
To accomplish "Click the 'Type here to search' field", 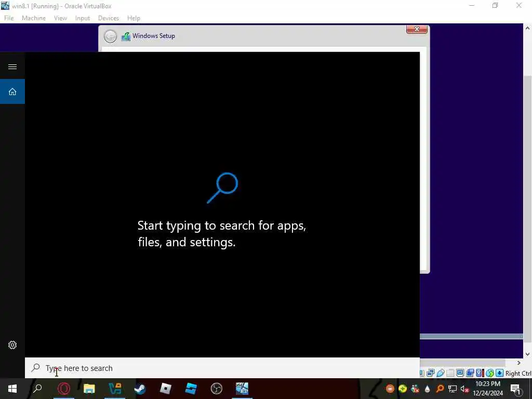I will coord(222,368).
